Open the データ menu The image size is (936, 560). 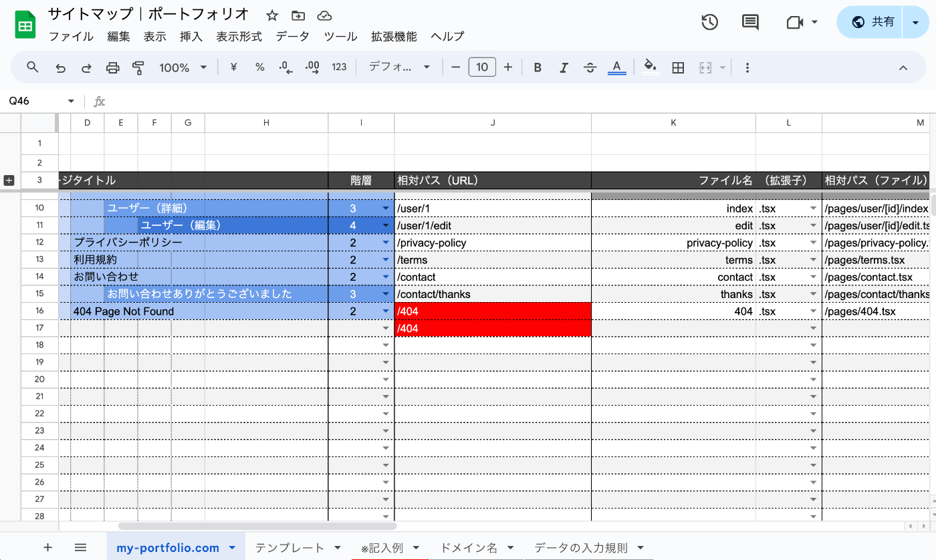click(293, 37)
